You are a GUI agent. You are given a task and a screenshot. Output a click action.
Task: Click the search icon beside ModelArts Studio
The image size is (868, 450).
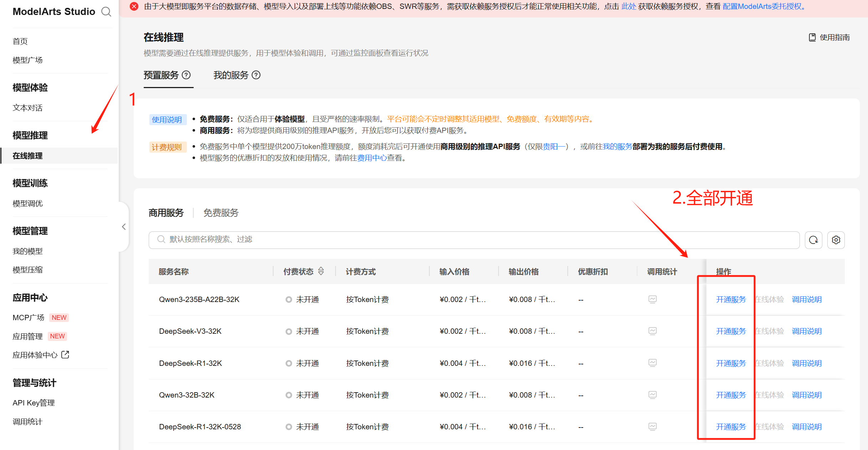(106, 12)
